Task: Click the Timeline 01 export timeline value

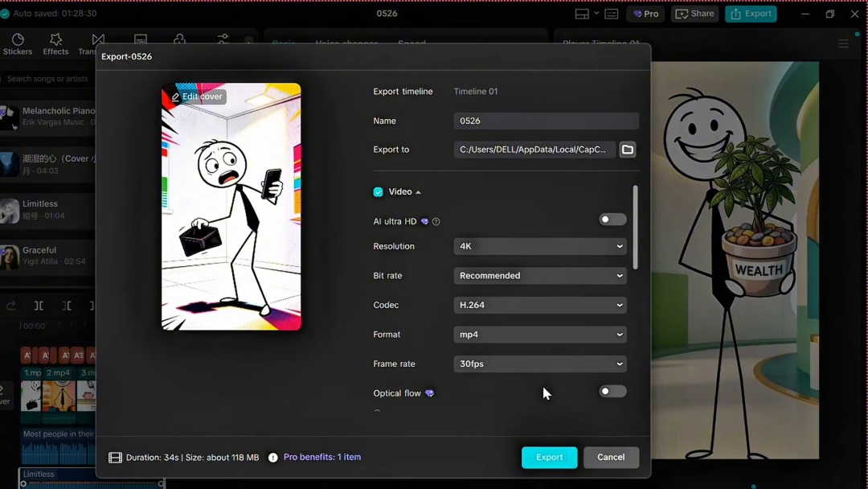Action: [x=476, y=92]
